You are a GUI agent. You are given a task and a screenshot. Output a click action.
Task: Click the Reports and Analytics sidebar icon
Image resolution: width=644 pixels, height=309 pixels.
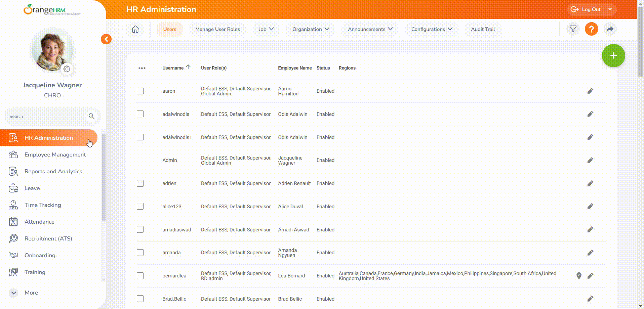(13, 171)
